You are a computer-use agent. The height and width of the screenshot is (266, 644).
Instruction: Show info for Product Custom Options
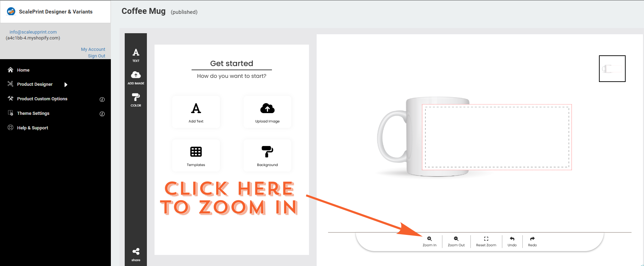pyautogui.click(x=102, y=100)
